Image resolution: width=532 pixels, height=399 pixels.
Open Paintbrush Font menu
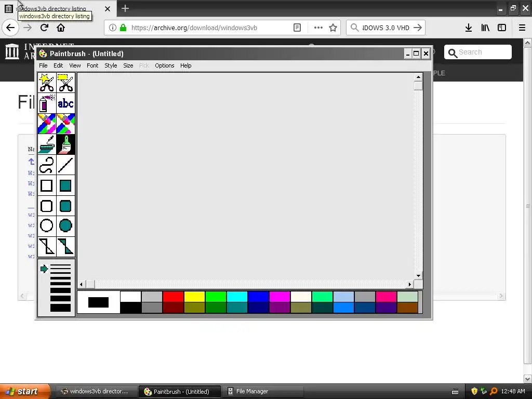[92, 65]
